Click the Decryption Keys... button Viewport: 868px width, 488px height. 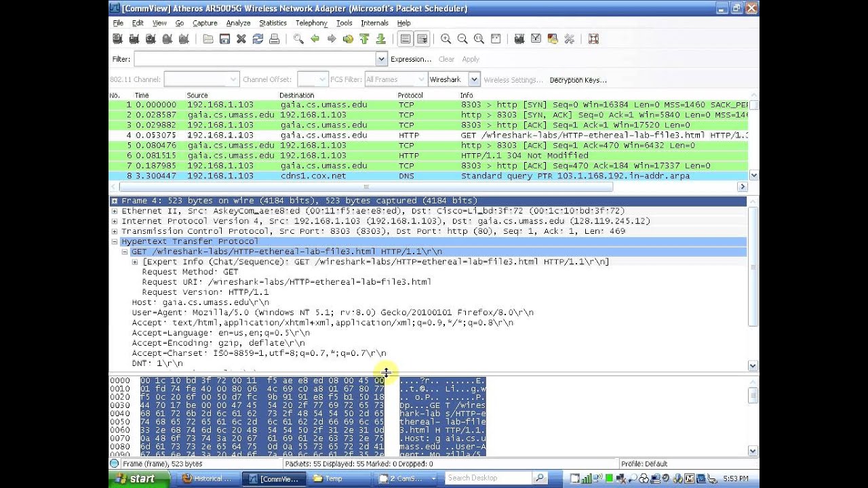tap(578, 80)
